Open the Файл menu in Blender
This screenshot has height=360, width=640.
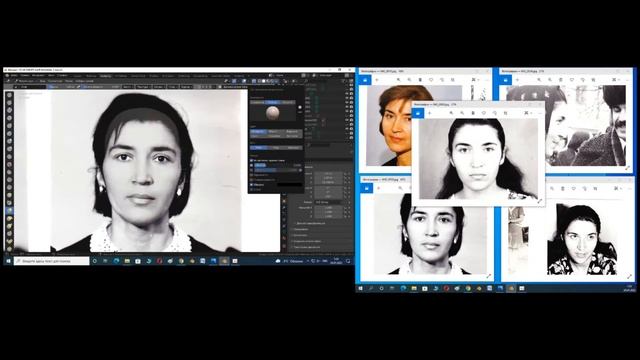click(14, 76)
